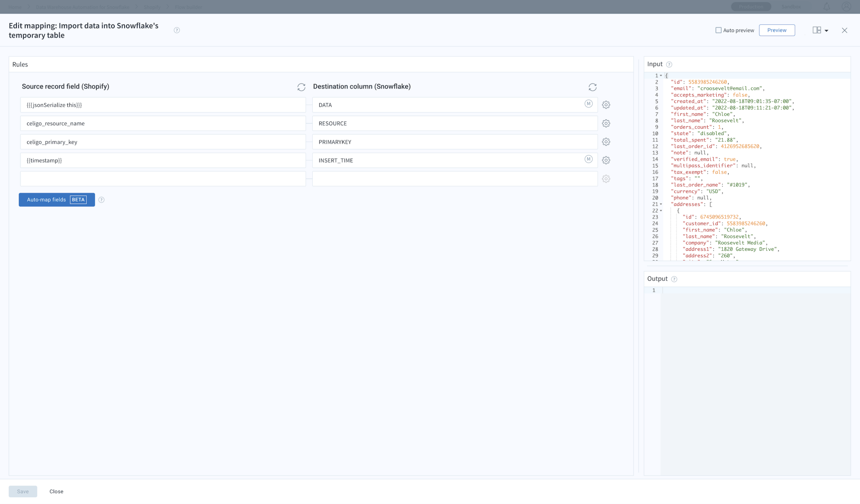Refresh Shopify source record fields
Image resolution: width=860 pixels, height=504 pixels.
(301, 87)
